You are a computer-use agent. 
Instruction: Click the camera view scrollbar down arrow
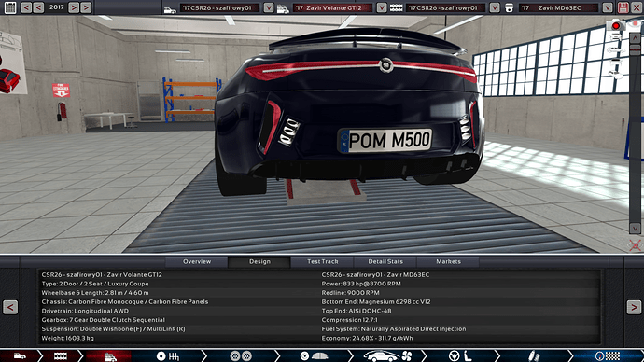click(x=635, y=229)
